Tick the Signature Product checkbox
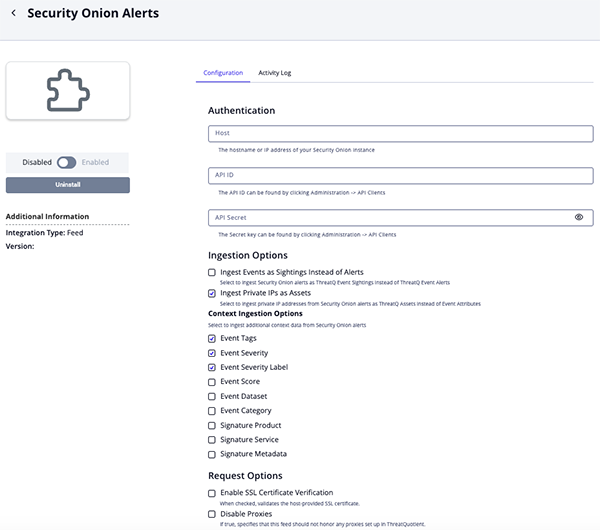Viewport: 600px width, 530px height. [212, 426]
